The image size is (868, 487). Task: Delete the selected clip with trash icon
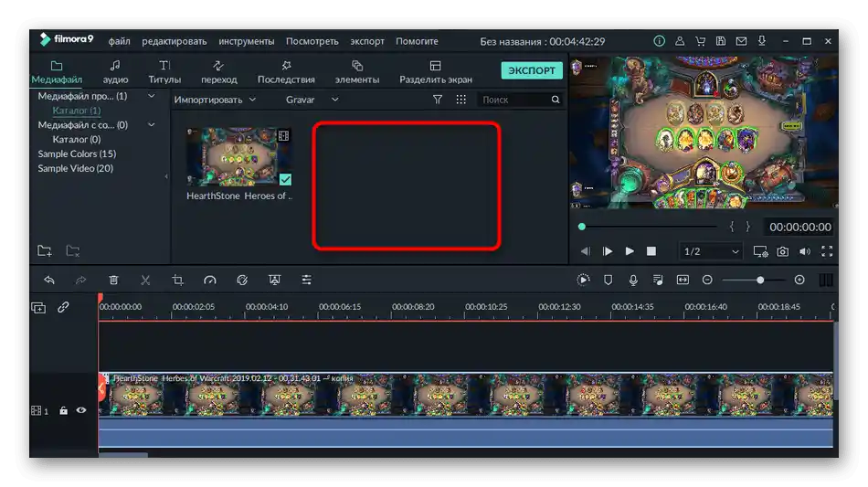(x=113, y=281)
